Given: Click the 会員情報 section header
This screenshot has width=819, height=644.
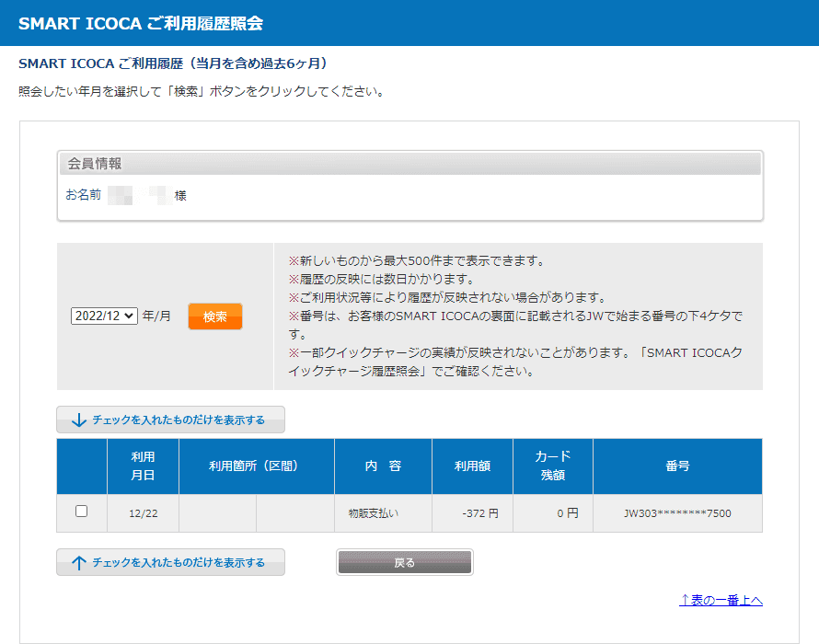Looking at the screenshot, I should click(95, 164).
